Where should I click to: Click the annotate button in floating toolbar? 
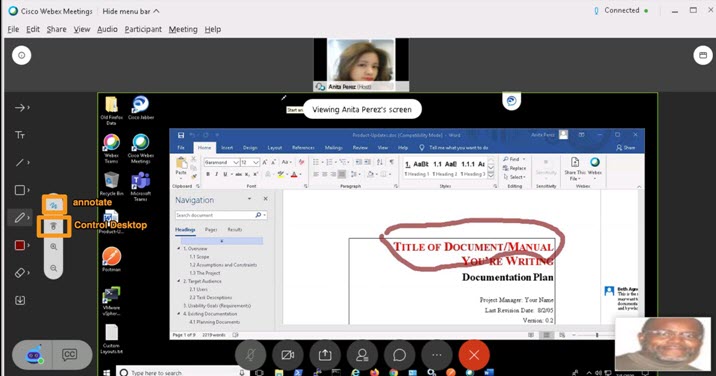click(x=54, y=206)
